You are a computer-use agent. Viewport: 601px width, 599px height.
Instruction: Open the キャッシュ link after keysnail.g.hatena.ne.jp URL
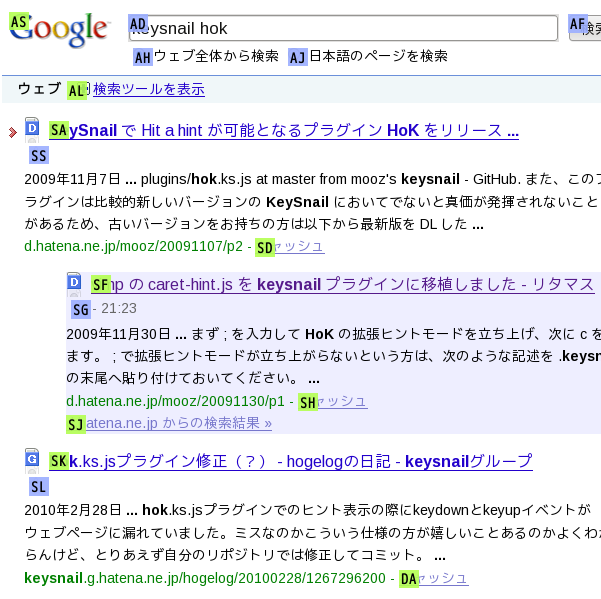(434, 578)
